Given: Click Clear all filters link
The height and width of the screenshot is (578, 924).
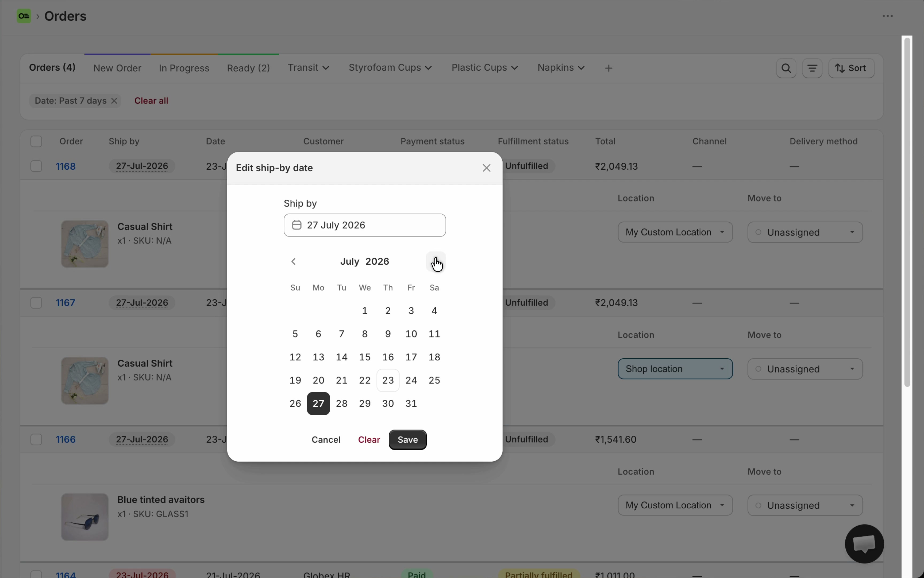Looking at the screenshot, I should point(151,101).
